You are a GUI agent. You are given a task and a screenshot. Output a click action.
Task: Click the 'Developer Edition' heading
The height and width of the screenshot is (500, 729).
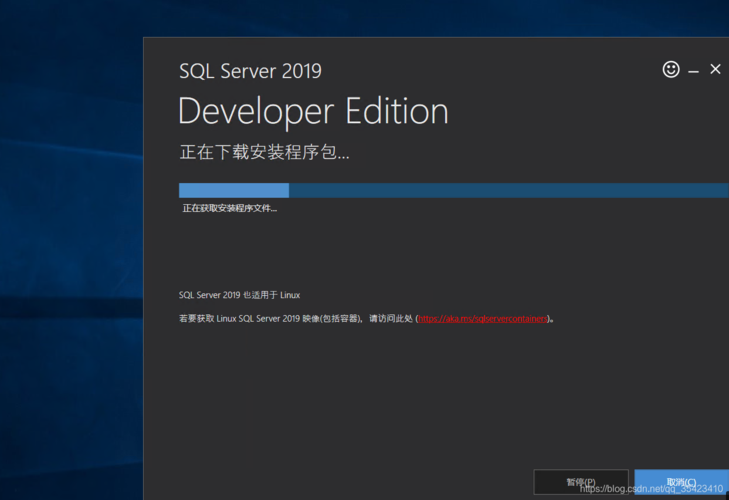coord(313,112)
